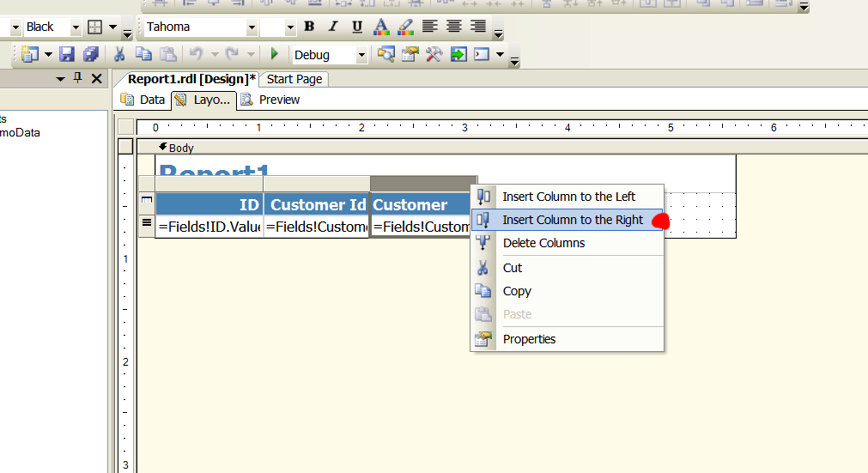The height and width of the screenshot is (473, 868).
Task: Close the left side panel
Action: 97,79
